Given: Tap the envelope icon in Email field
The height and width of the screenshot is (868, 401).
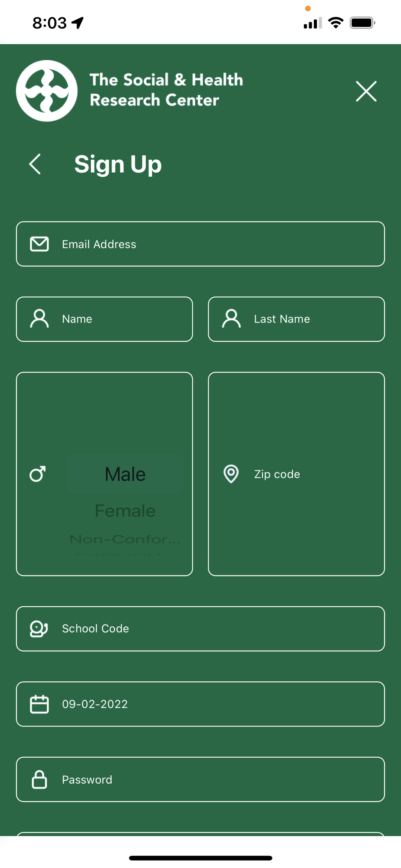Looking at the screenshot, I should [39, 244].
